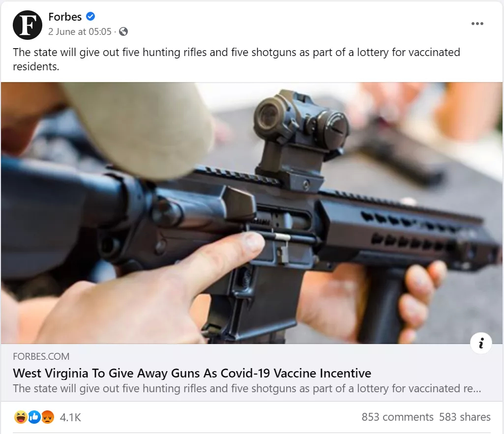Click the gray article description snippet
This screenshot has height=434, width=504.
tap(247, 388)
